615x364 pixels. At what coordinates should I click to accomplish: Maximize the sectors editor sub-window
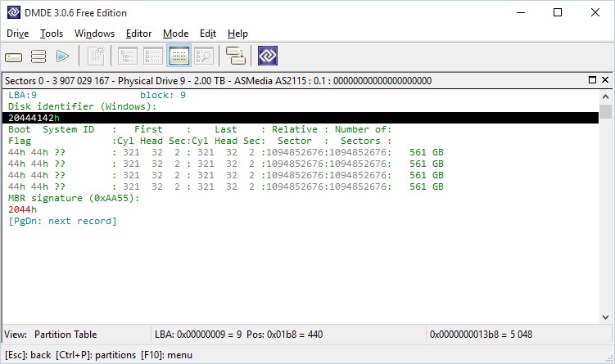coord(592,80)
